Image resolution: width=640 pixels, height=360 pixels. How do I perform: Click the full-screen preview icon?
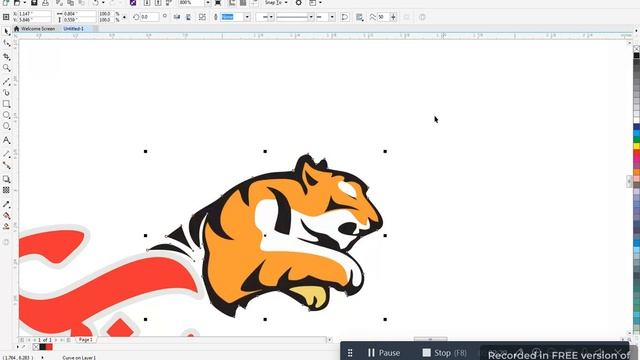[218, 3]
